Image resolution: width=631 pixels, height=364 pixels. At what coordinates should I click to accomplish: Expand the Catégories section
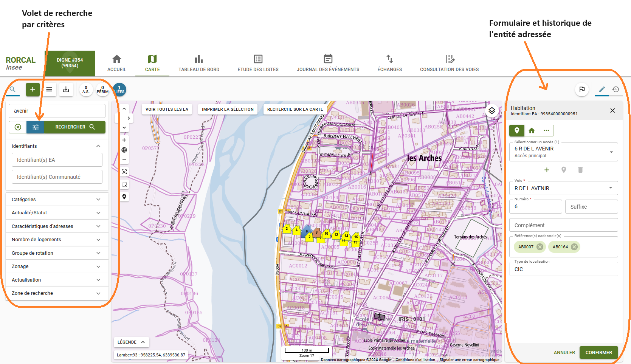(x=57, y=199)
